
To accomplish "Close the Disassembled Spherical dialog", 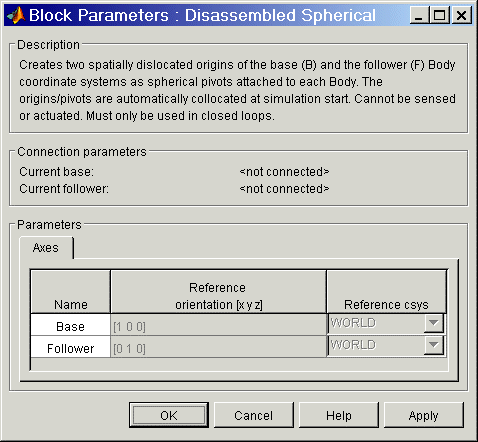I will pyautogui.click(x=462, y=15).
